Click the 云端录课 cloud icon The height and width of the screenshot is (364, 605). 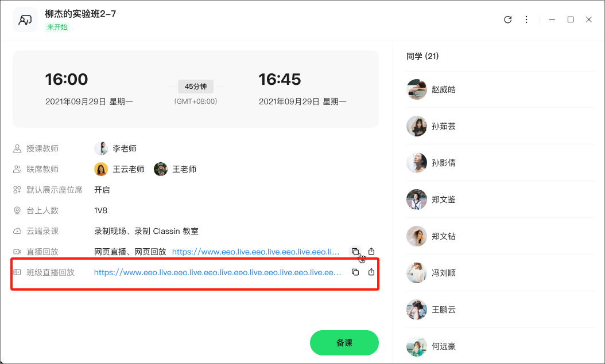click(x=17, y=231)
